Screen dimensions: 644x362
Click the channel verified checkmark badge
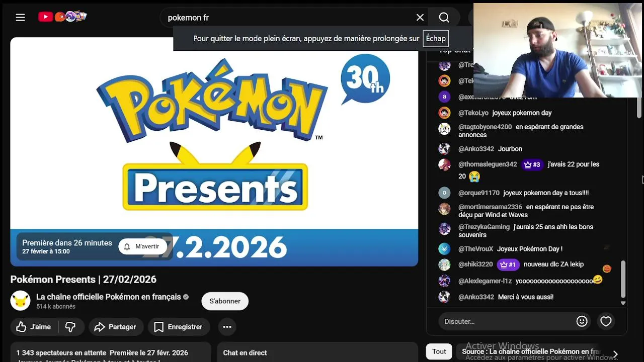tap(186, 297)
